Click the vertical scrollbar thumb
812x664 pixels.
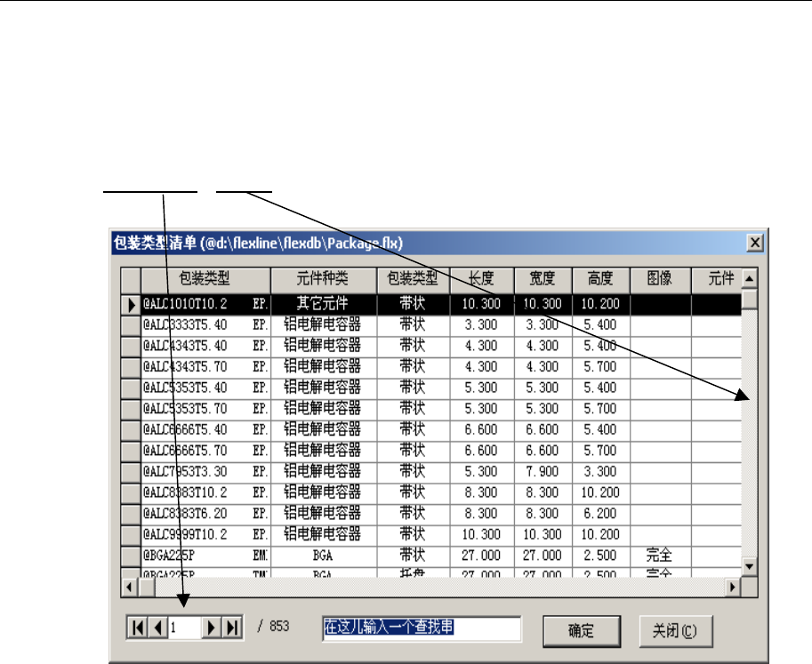[x=749, y=300]
